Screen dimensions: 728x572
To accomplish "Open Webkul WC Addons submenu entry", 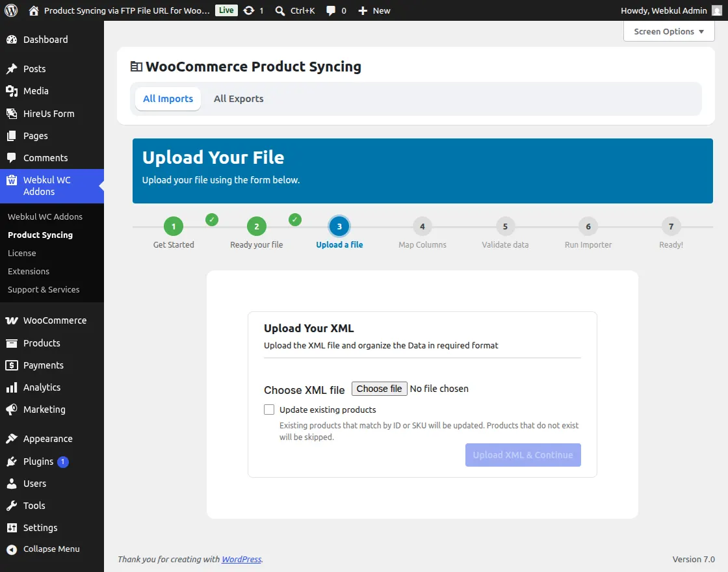I will [45, 217].
